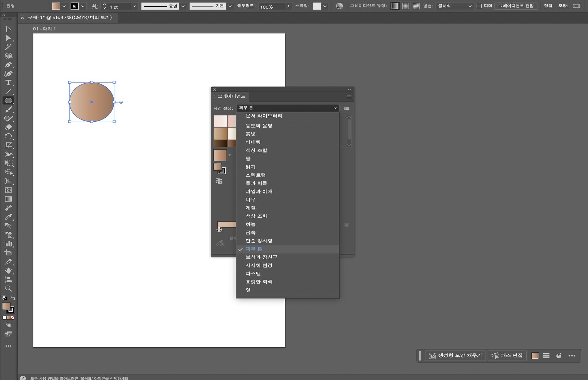The image size is (588, 380).
Task: Click the 패스 편집 button
Action: pos(507,355)
